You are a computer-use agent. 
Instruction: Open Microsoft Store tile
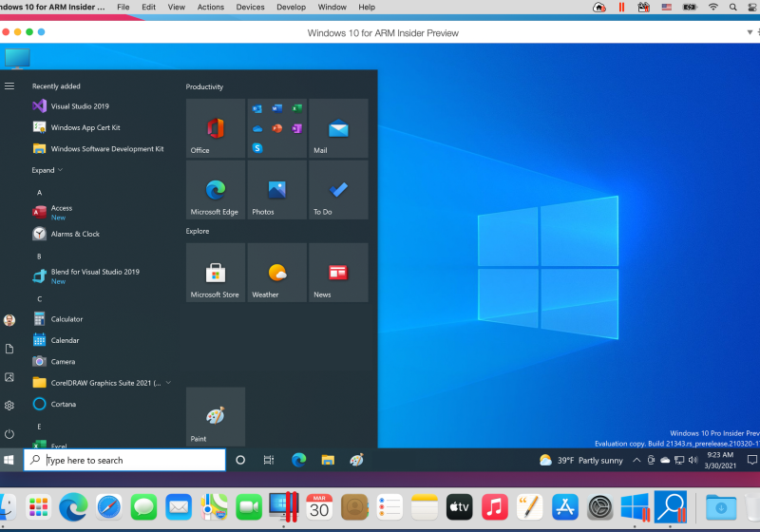pos(216,273)
